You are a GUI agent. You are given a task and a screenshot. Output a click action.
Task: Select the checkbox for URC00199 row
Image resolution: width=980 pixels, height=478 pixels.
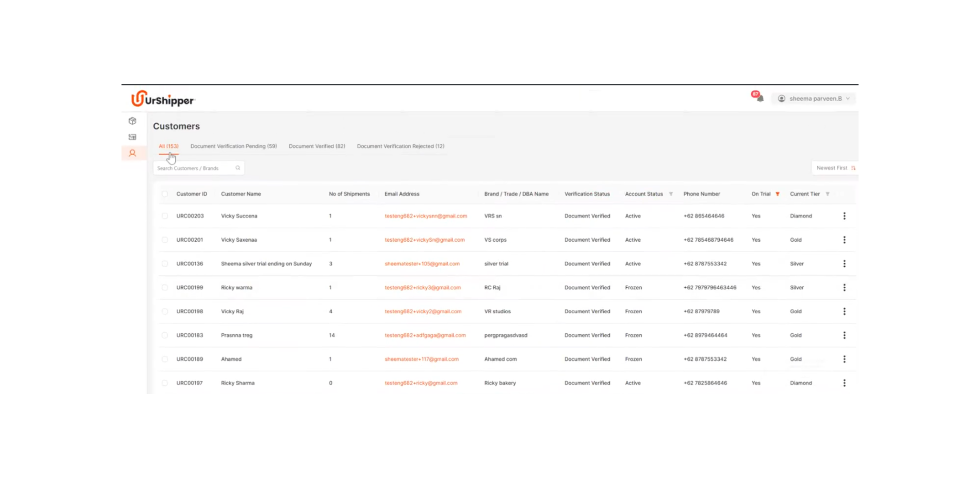164,288
